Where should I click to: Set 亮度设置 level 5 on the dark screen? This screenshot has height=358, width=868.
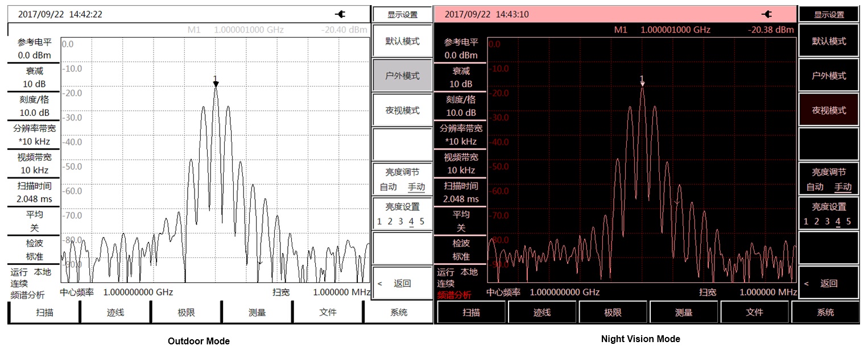[848, 222]
